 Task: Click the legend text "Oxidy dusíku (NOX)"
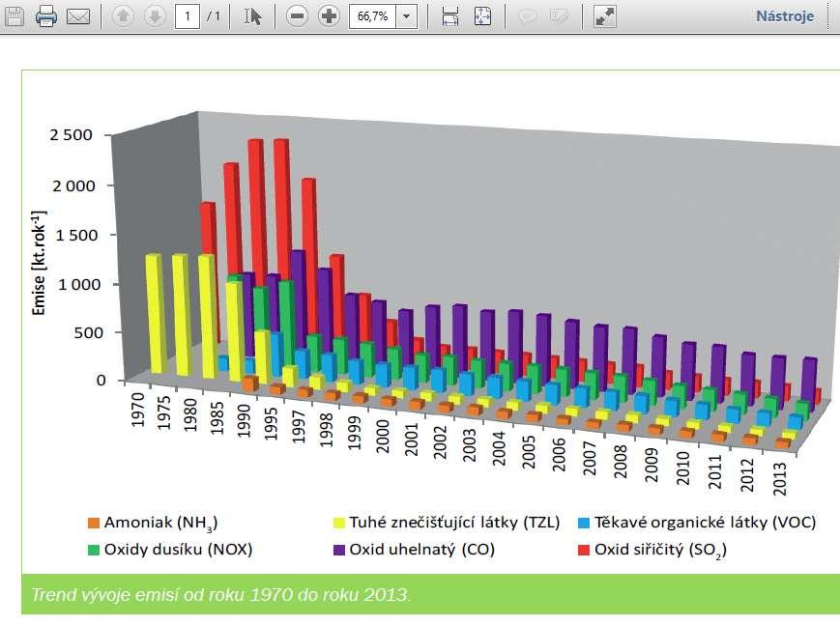(x=178, y=550)
